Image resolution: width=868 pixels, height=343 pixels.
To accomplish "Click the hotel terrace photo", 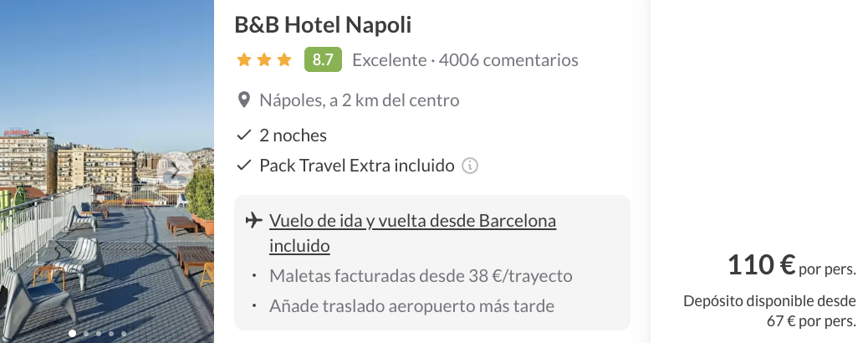I will (x=107, y=167).
